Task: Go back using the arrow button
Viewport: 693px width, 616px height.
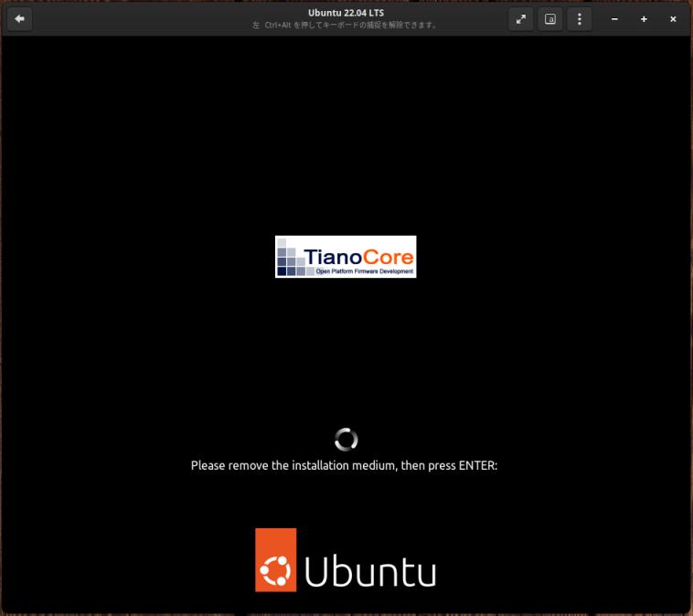Action: click(x=19, y=19)
